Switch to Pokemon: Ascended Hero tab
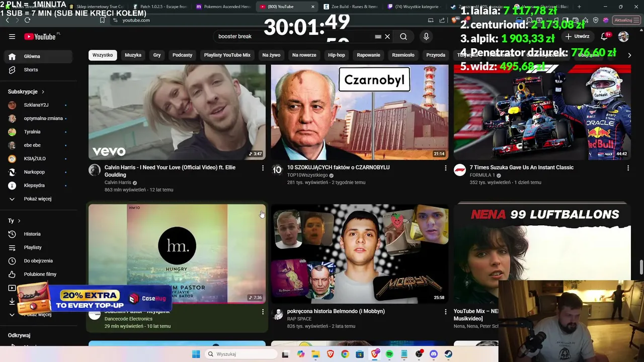Image resolution: width=644 pixels, height=362 pixels. (x=223, y=7)
